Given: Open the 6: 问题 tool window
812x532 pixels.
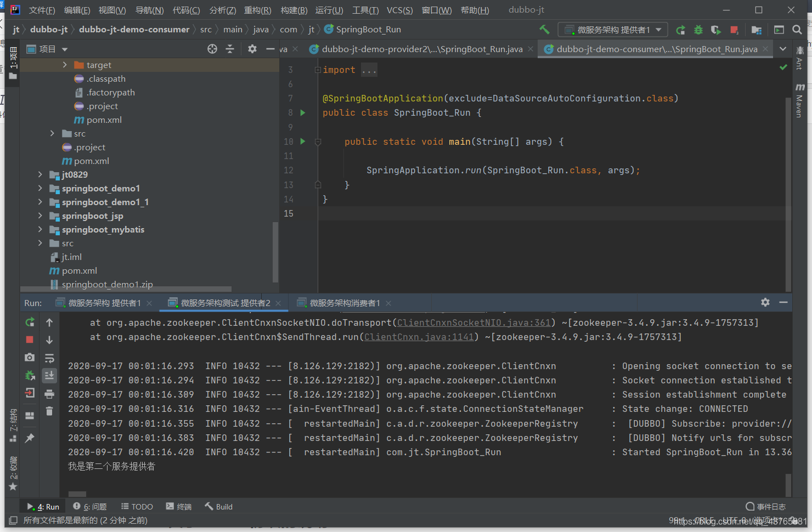Looking at the screenshot, I should pos(90,507).
